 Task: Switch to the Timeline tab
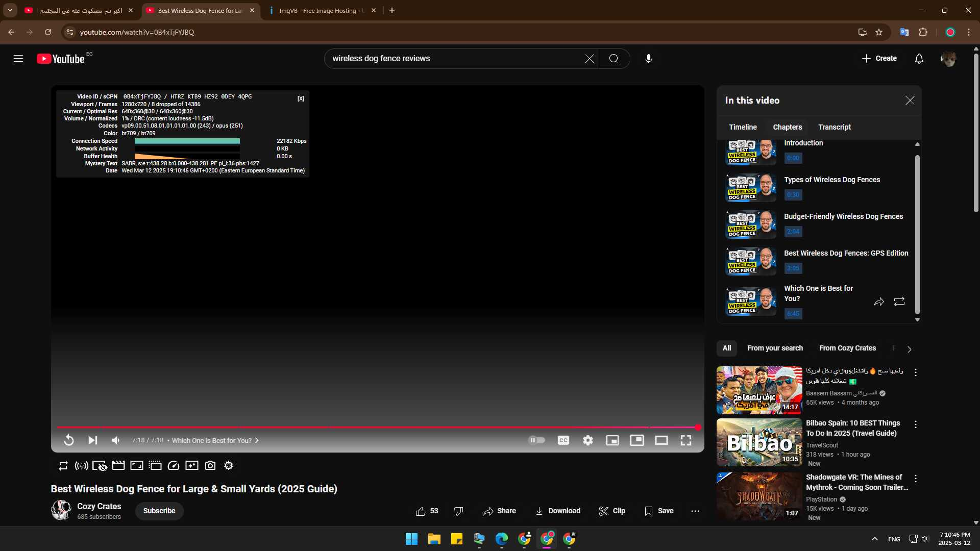(743, 127)
